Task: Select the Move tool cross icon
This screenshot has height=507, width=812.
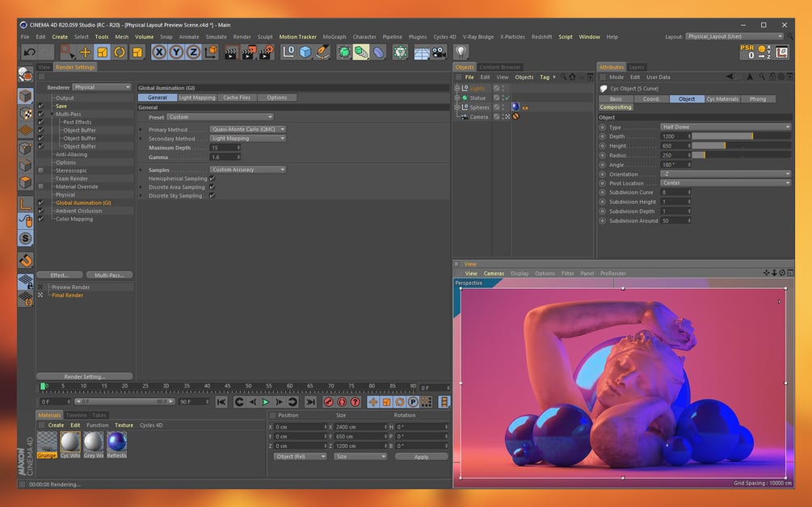Action: click(x=85, y=52)
